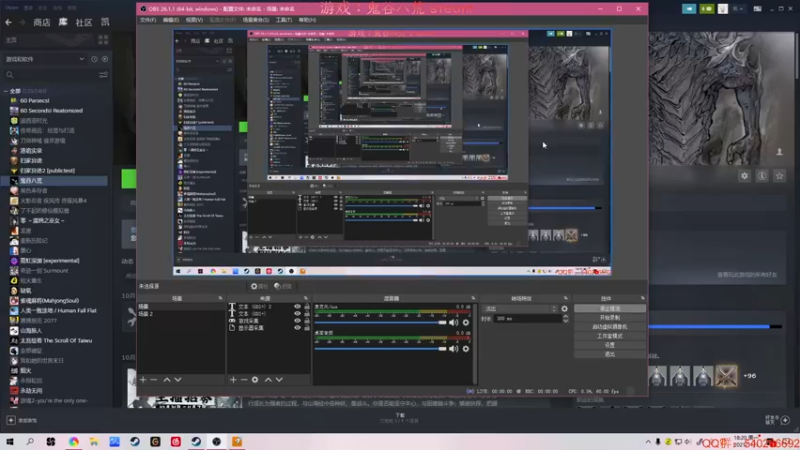The width and height of the screenshot is (800, 450).
Task: Add a new scene in OBS Scenes panel
Action: 143,380
